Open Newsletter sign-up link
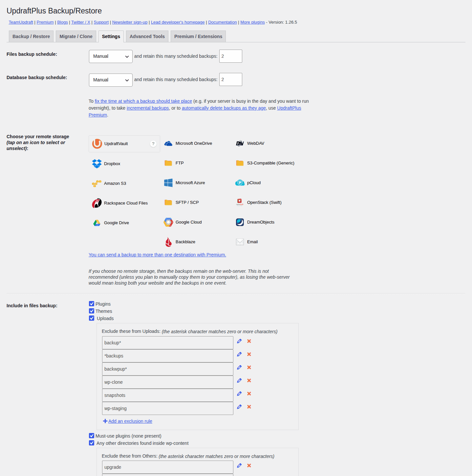Screen dimensions: 472x476 point(130,22)
